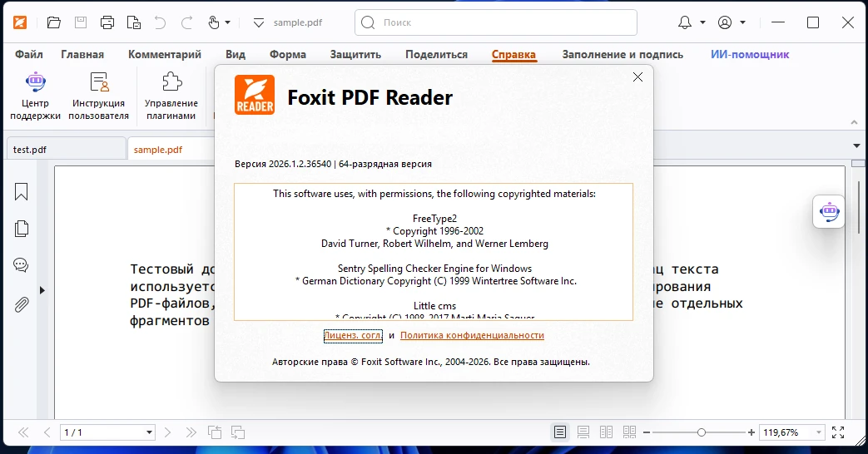Switch to Заполнение и подпись tab
The width and height of the screenshot is (868, 454).
622,55
